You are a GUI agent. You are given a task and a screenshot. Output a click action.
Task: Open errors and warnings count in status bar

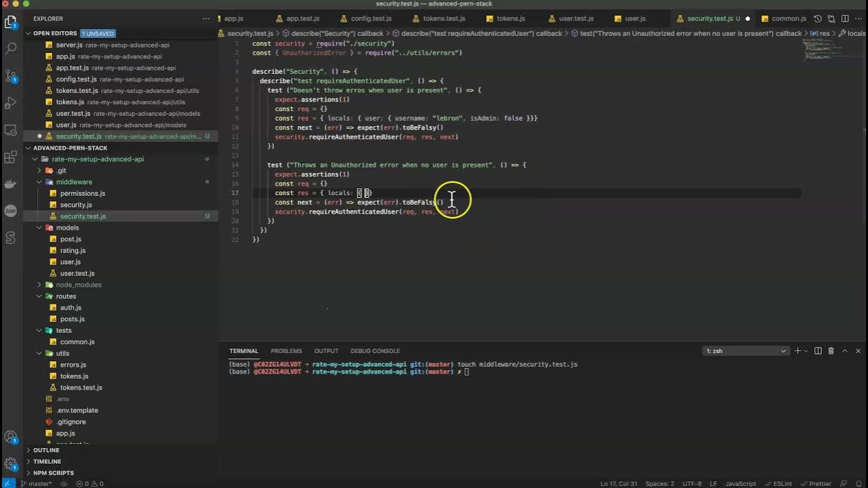pos(90,483)
